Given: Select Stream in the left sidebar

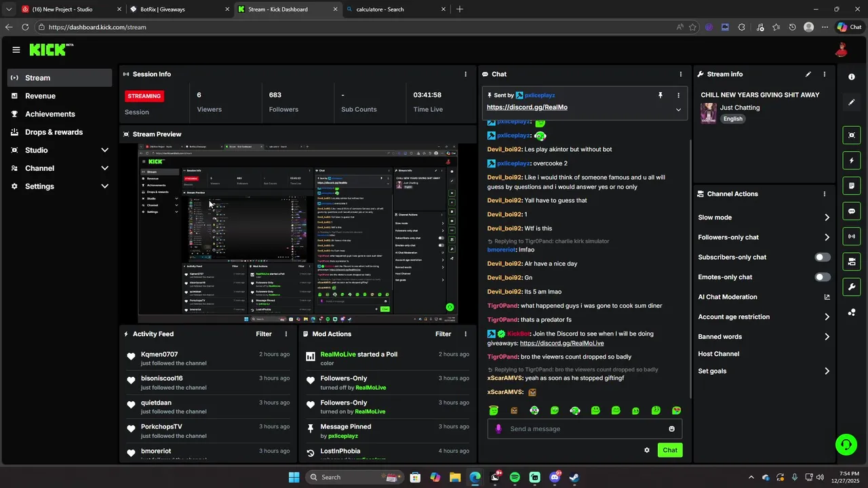Looking at the screenshot, I should point(60,78).
